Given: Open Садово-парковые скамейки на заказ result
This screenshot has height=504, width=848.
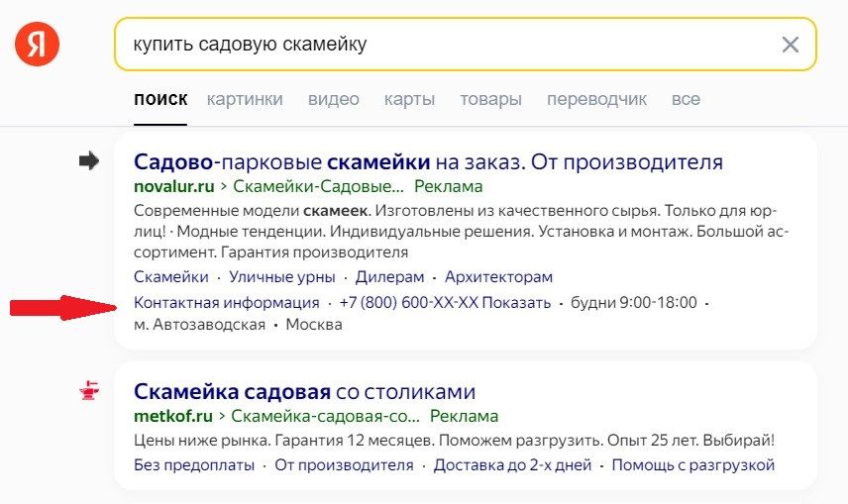Looking at the screenshot, I should [428, 161].
